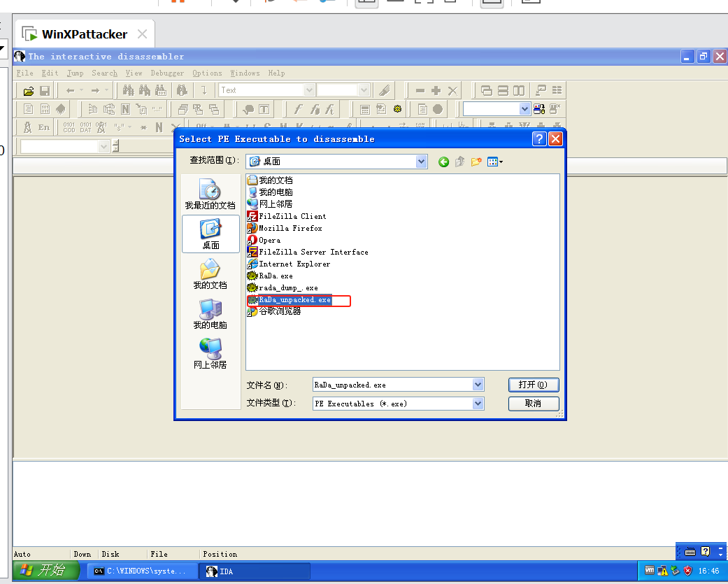Click the minus icon in toolbar
Screen dimensions: 728x584
tap(420, 90)
